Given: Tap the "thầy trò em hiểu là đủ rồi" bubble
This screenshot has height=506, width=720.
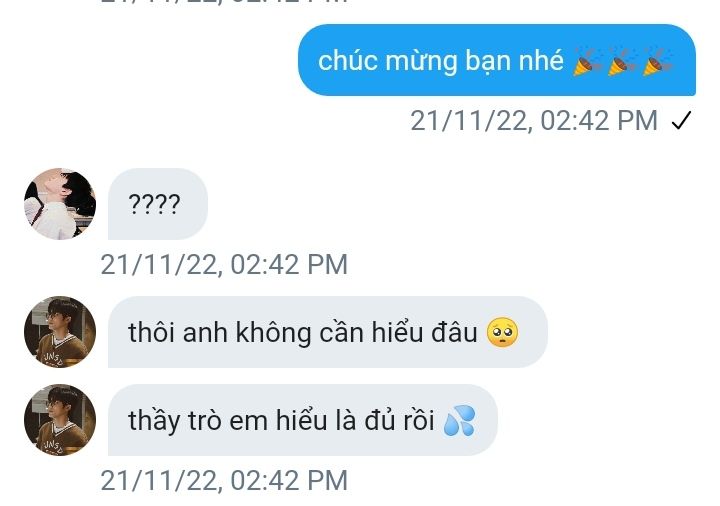Looking at the screenshot, I should [x=303, y=420].
